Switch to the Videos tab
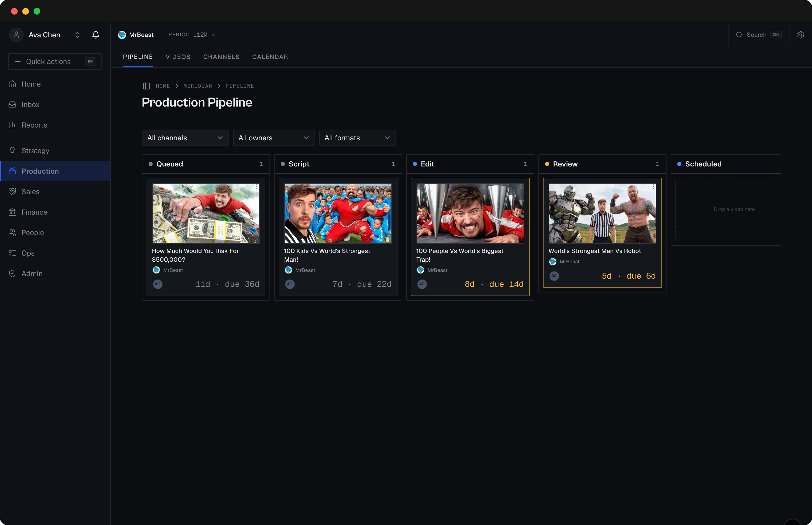Viewport: 812px width, 525px height. [178, 57]
